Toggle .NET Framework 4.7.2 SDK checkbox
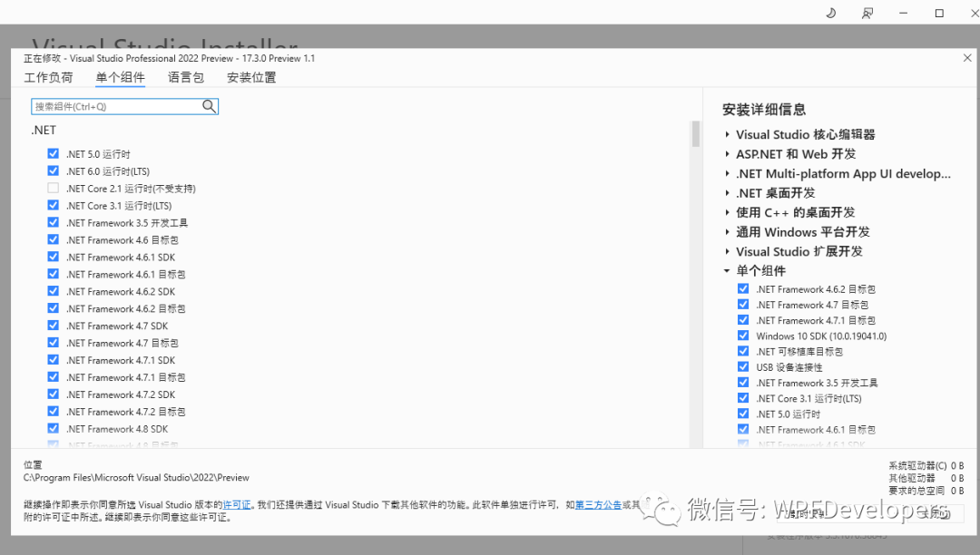 [54, 394]
